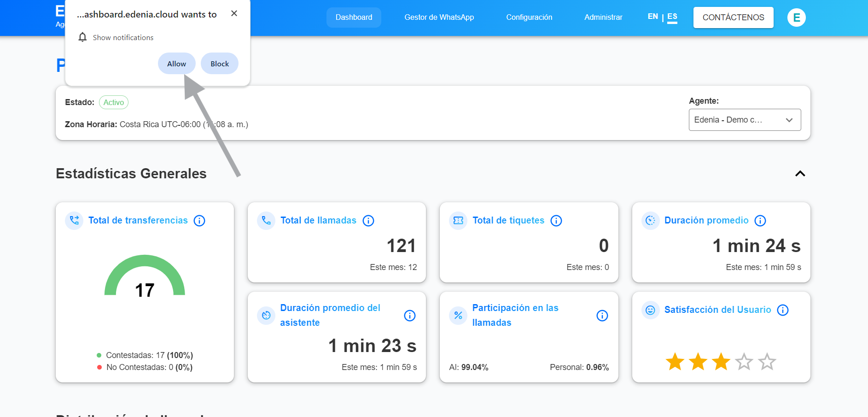Open the Agente dropdown selector
The height and width of the screenshot is (417, 868).
pos(745,120)
